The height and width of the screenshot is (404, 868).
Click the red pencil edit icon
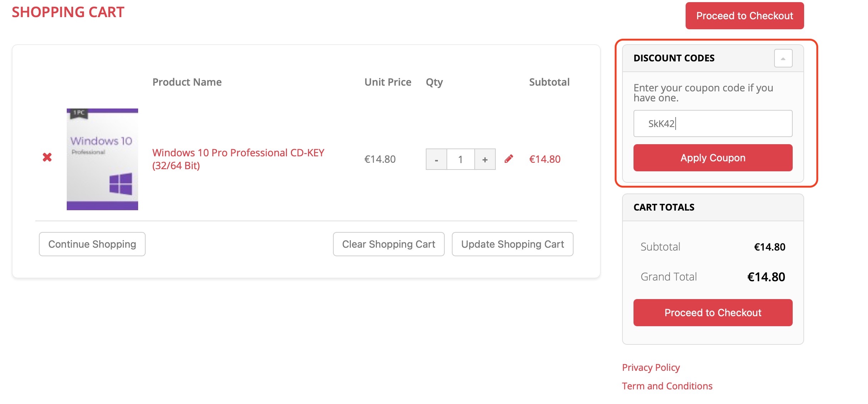[x=509, y=159]
